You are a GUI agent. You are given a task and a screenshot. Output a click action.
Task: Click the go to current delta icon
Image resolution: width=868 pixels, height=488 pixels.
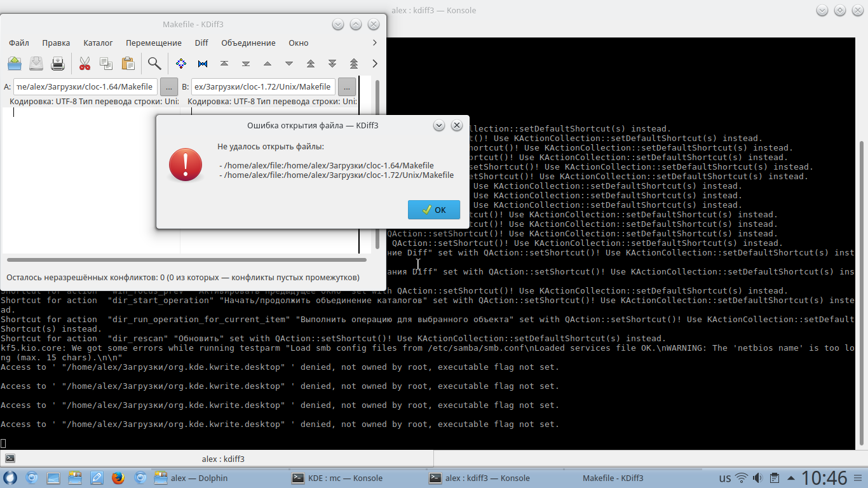click(181, 64)
